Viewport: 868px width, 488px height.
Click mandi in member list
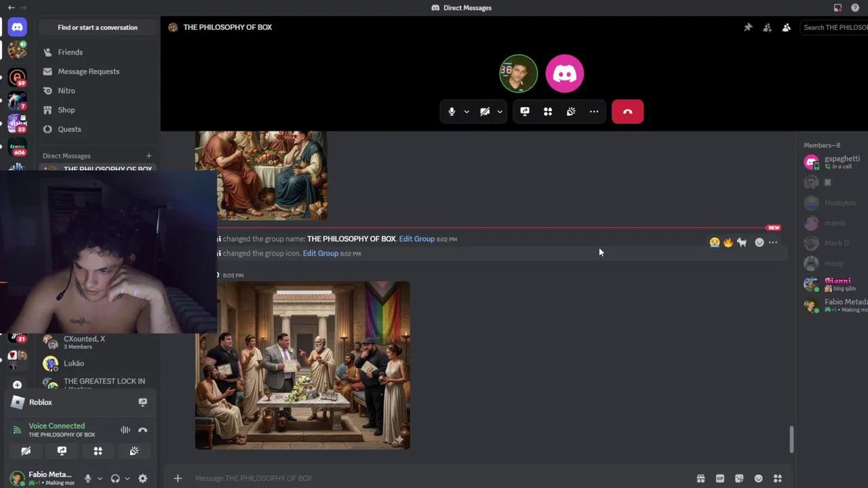tap(835, 223)
